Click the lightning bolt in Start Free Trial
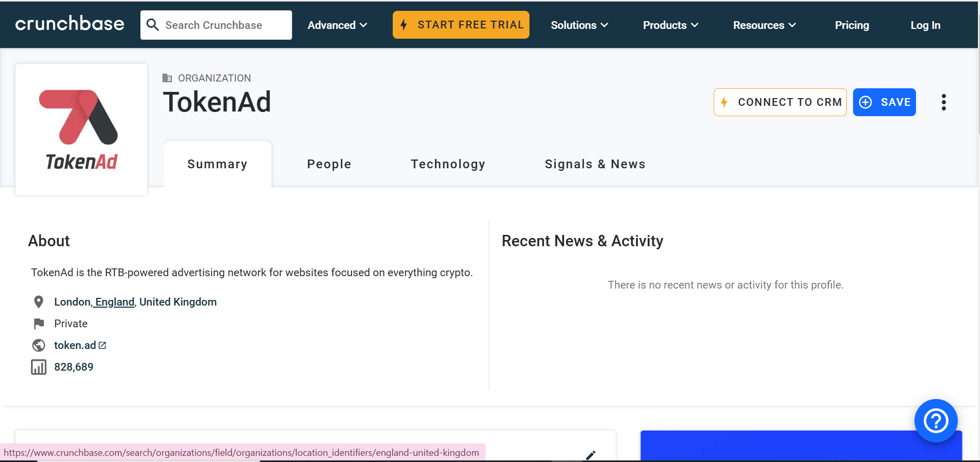Viewport: 980px width, 462px height. (x=404, y=25)
